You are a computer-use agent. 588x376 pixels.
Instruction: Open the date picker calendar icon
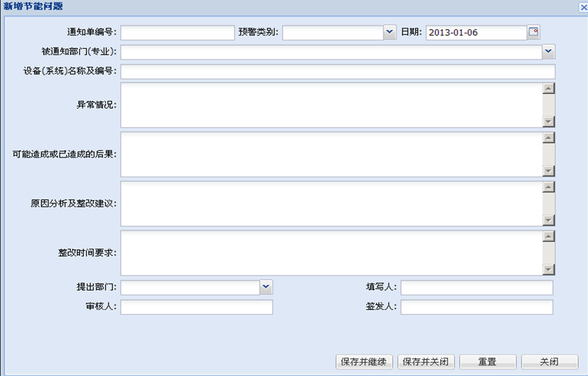(x=533, y=32)
